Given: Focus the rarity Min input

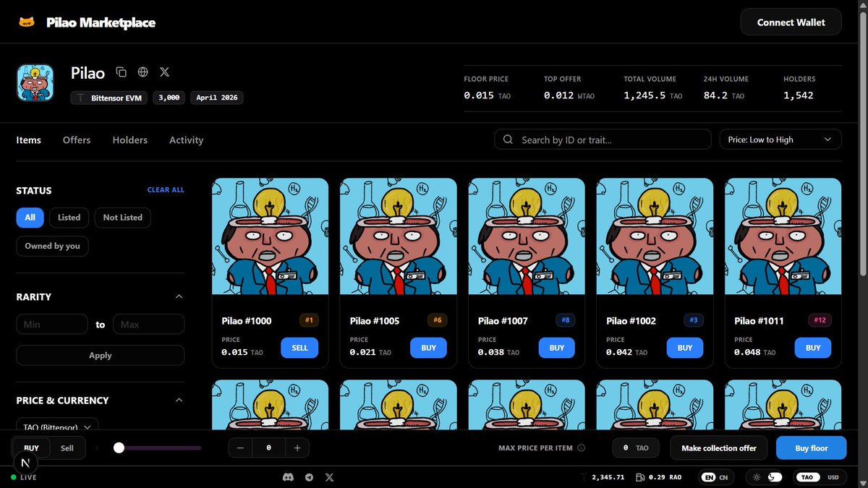Looking at the screenshot, I should coord(52,325).
